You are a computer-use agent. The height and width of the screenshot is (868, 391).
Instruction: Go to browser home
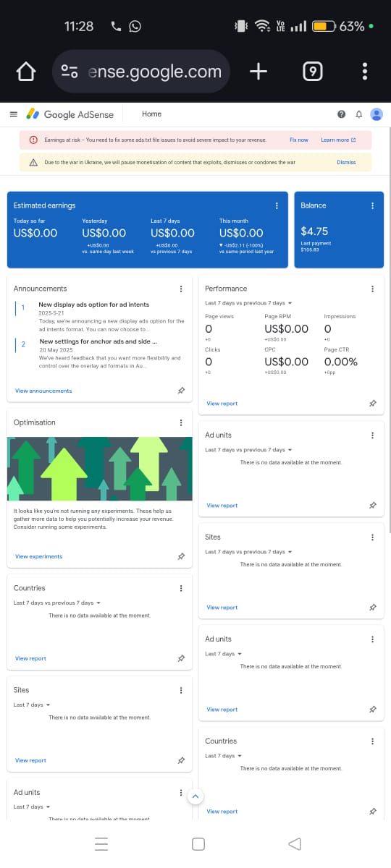click(x=26, y=72)
